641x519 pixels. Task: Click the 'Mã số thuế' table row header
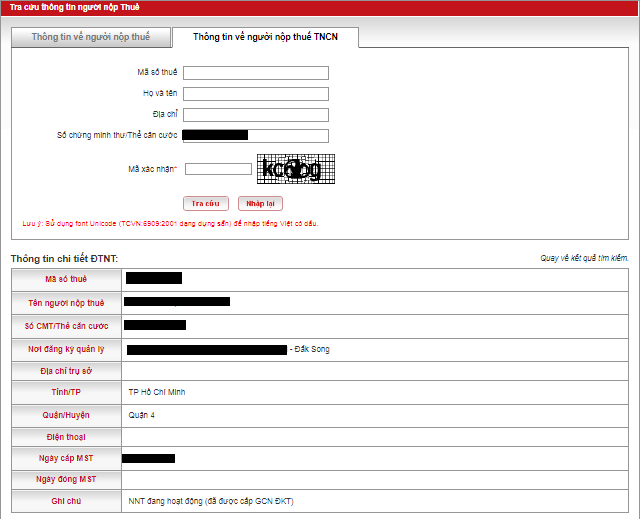coord(66,280)
